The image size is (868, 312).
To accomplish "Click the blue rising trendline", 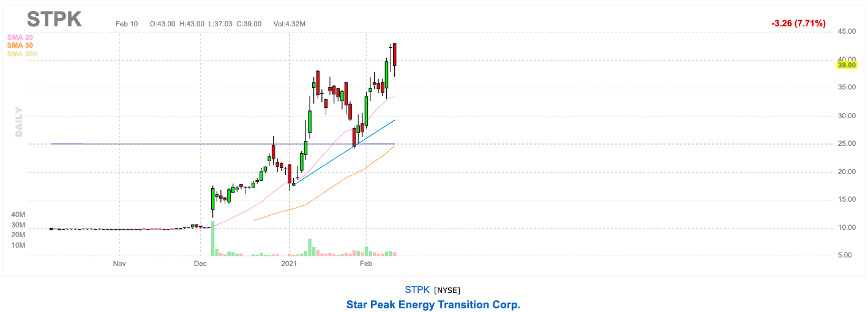I will pyautogui.click(x=344, y=153).
